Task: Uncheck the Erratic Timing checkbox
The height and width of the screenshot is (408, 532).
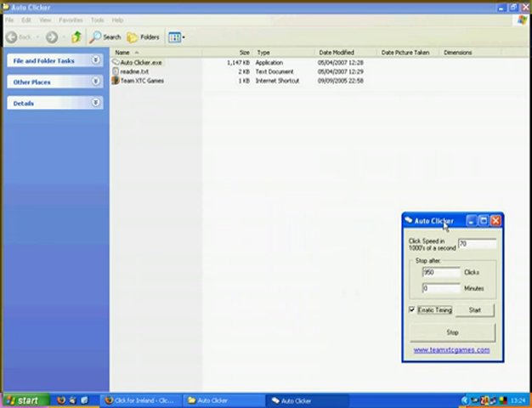Action: click(x=413, y=310)
